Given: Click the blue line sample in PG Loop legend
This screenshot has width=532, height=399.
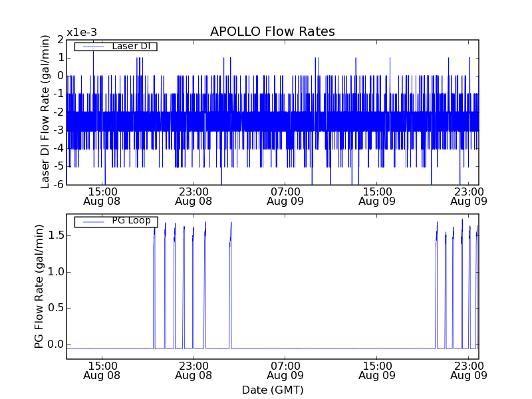Looking at the screenshot, I should 92,221.
